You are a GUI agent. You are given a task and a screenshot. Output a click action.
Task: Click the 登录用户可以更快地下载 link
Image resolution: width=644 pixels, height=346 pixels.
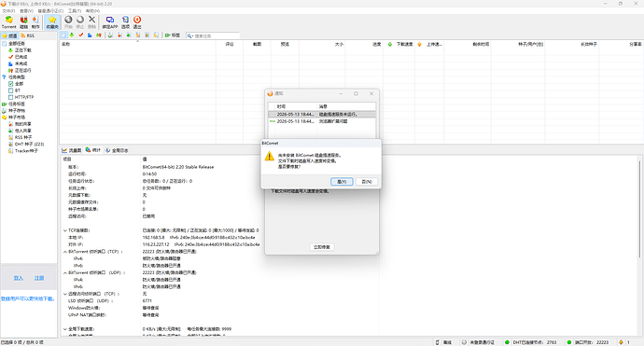[27, 298]
